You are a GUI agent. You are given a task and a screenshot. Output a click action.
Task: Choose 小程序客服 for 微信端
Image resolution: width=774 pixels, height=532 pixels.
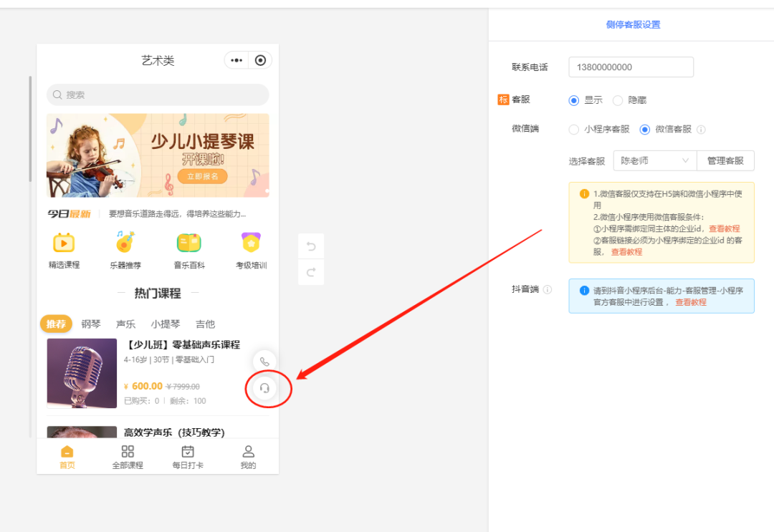click(x=573, y=129)
